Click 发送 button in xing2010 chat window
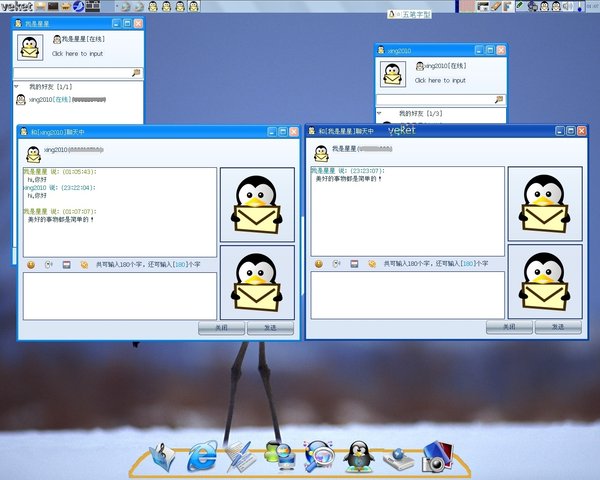 click(x=271, y=328)
